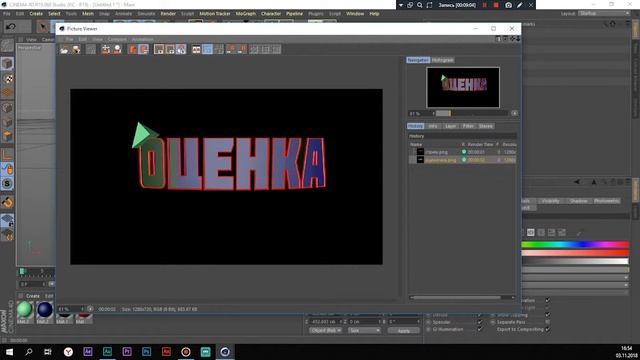Click the magnifier icon in the recording bar
This screenshot has width=640, height=360.
pyautogui.click(x=420, y=5)
